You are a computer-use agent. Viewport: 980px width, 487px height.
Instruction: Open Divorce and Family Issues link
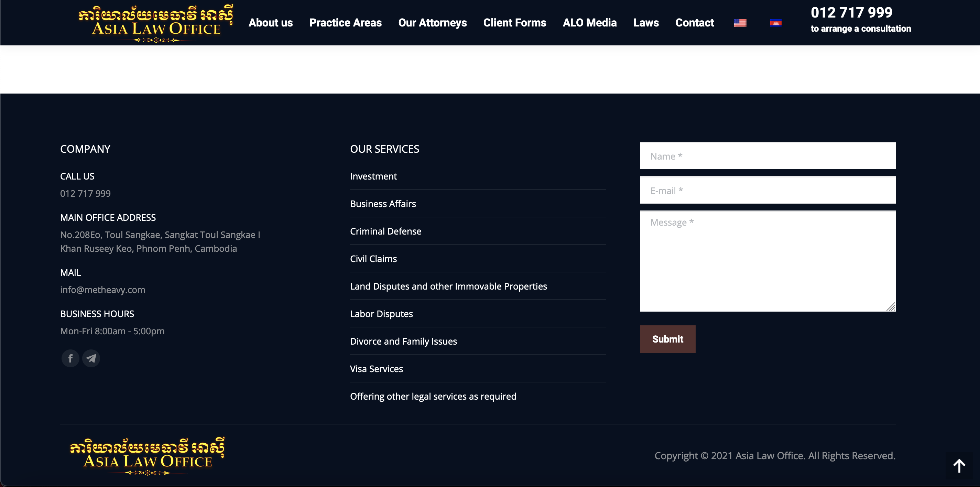(x=403, y=341)
